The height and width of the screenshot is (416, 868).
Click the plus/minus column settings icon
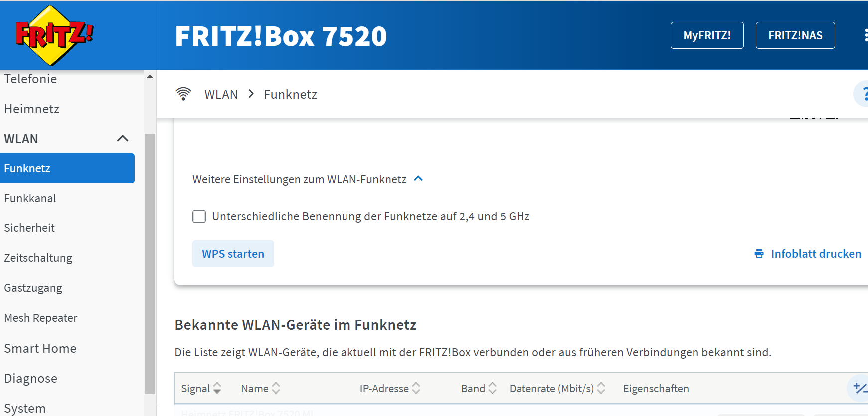pyautogui.click(x=859, y=388)
